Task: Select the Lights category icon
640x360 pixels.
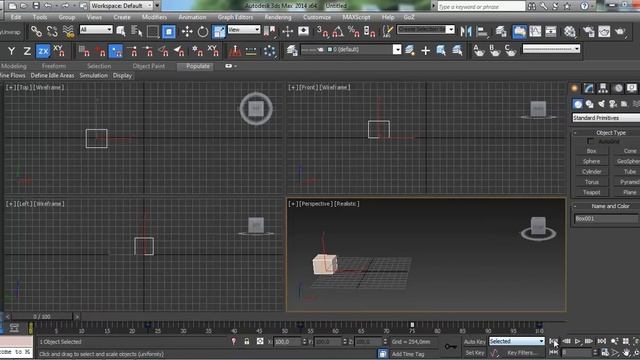Action: [601, 104]
